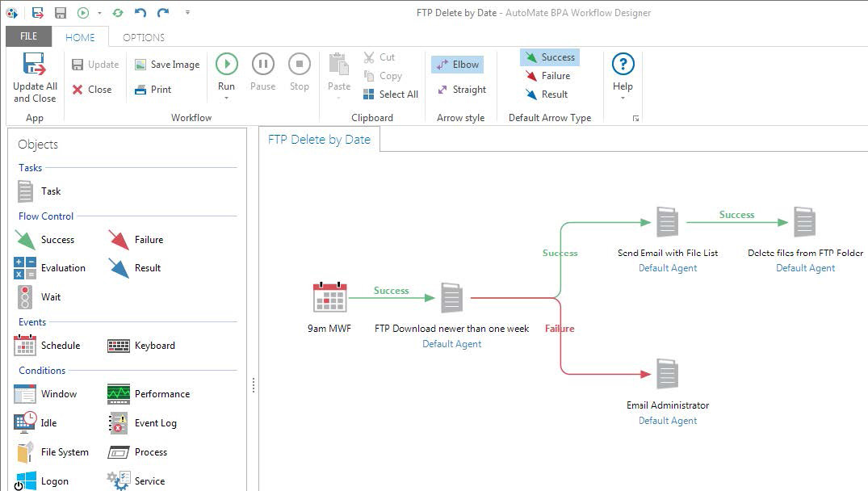Click the green run icon in quick access toolbar
868x491 pixels.
83,13
